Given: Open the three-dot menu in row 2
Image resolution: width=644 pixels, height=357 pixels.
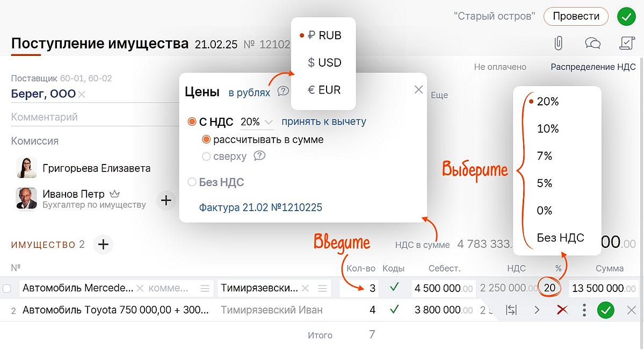Looking at the screenshot, I should pyautogui.click(x=584, y=310).
